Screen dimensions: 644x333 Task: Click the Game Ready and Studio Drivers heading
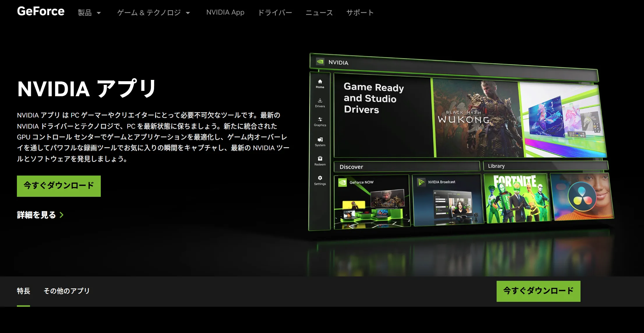click(x=374, y=98)
